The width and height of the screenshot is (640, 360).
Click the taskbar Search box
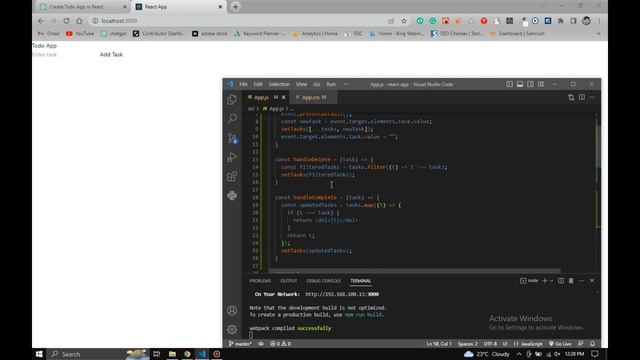tap(98, 354)
